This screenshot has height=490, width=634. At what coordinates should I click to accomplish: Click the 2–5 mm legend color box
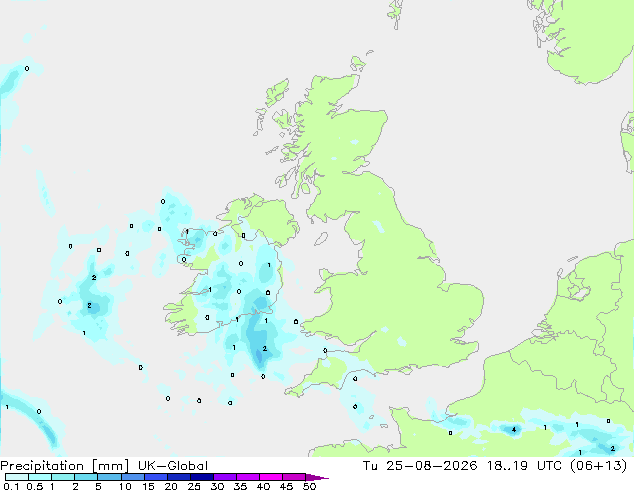point(86,477)
